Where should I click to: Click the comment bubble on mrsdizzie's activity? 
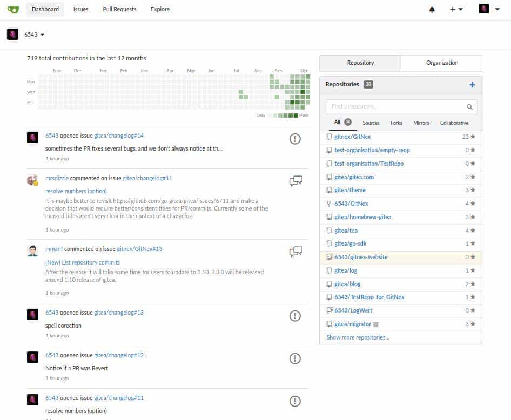coord(295,181)
